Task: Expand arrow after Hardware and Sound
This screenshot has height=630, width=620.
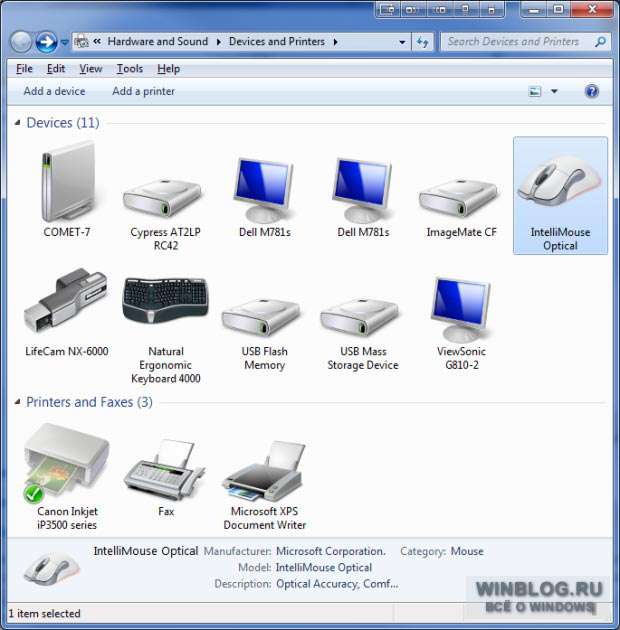Action: click(x=219, y=42)
